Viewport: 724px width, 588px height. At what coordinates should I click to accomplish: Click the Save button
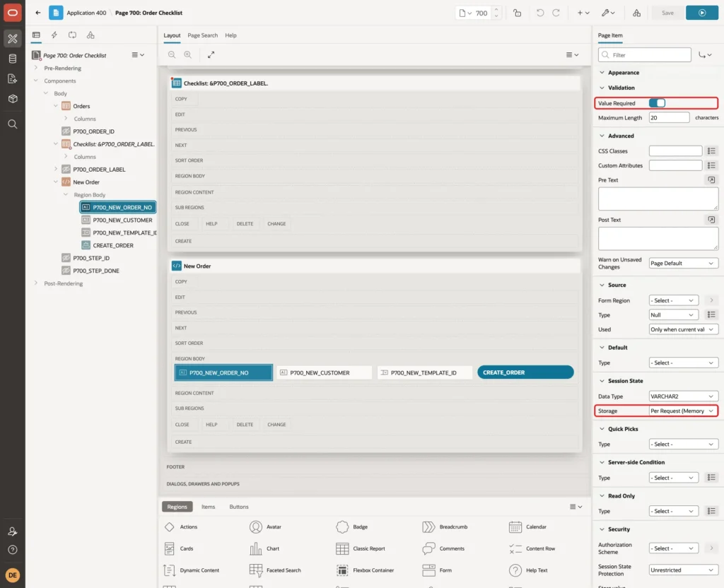pyautogui.click(x=667, y=13)
